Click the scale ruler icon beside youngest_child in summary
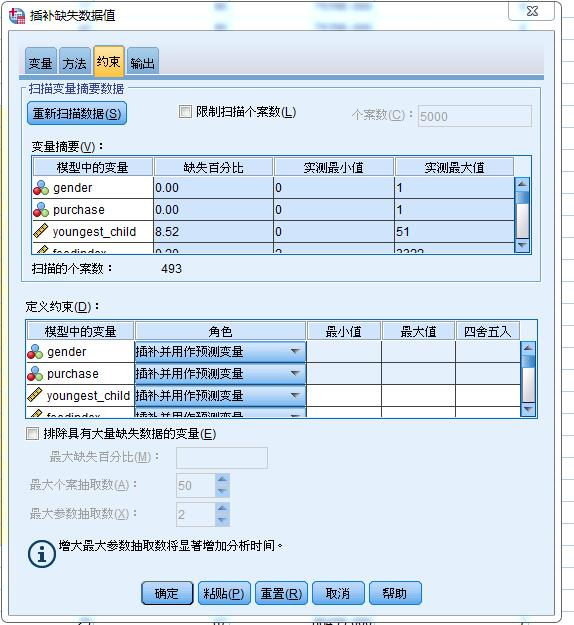Viewport: 574px width, 625px height. tap(41, 231)
